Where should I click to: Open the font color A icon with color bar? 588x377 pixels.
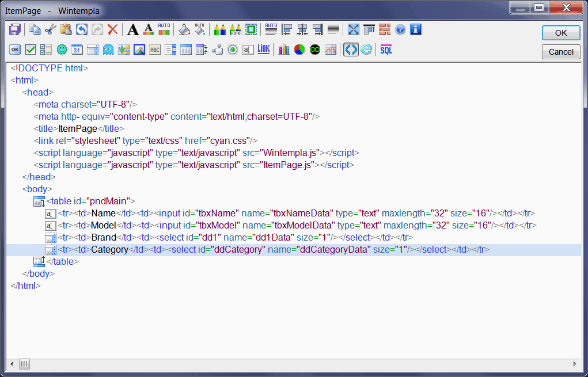point(149,29)
